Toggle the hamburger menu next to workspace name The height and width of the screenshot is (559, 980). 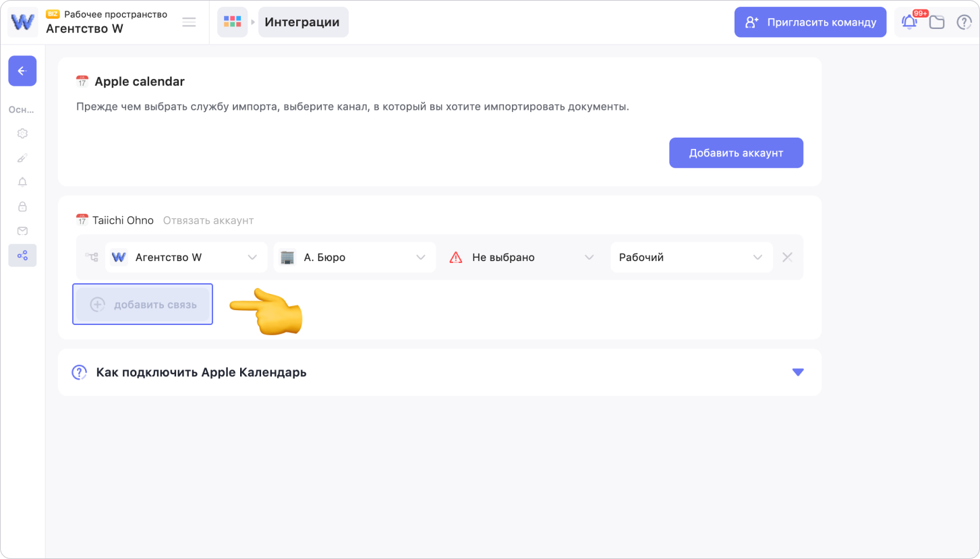pos(190,22)
